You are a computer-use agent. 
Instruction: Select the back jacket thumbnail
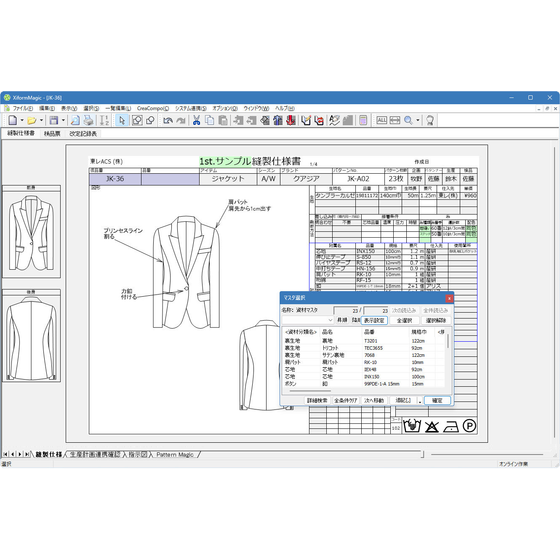pos(31,338)
